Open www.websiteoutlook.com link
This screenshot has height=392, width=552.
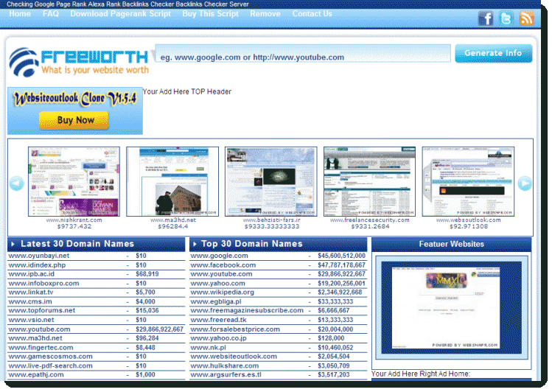(234, 357)
